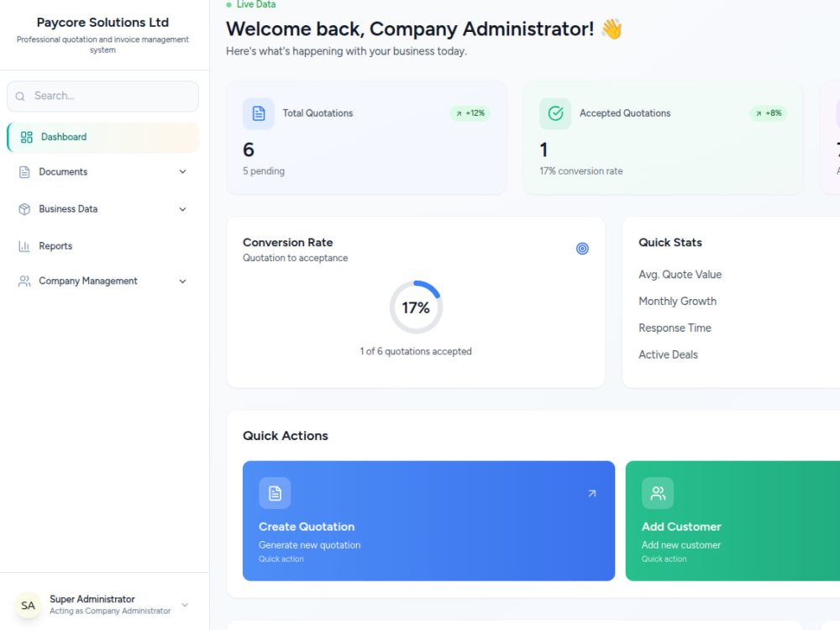Open the Dashboard menu item
Viewport: 840px width, 630px height.
point(102,137)
